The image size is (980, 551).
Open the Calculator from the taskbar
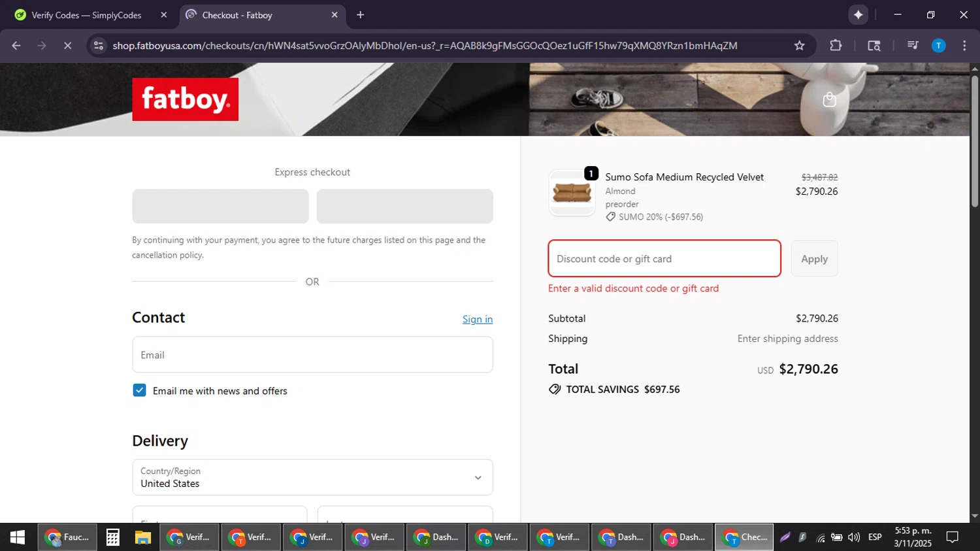[112, 537]
